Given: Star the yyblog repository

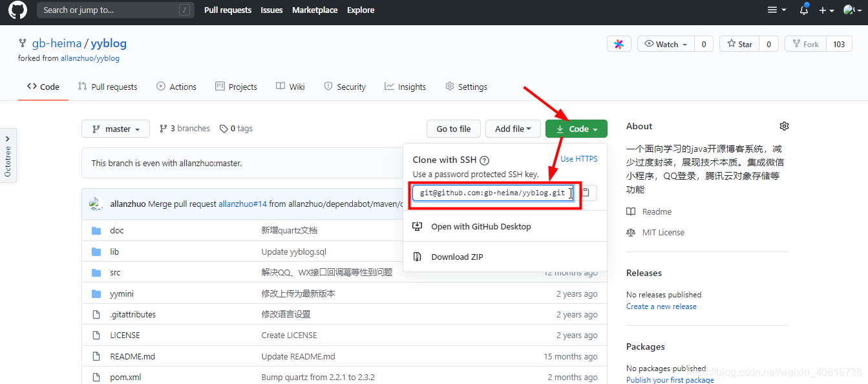Looking at the screenshot, I should coord(739,44).
